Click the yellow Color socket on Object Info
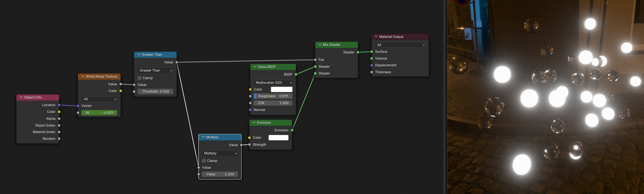Image resolution: width=644 pixels, height=194 pixels. click(x=59, y=112)
